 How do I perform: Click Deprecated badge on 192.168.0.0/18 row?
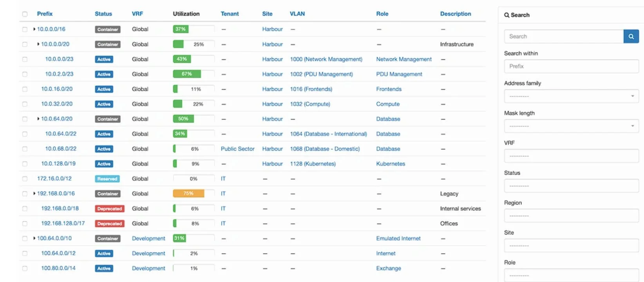click(x=110, y=208)
